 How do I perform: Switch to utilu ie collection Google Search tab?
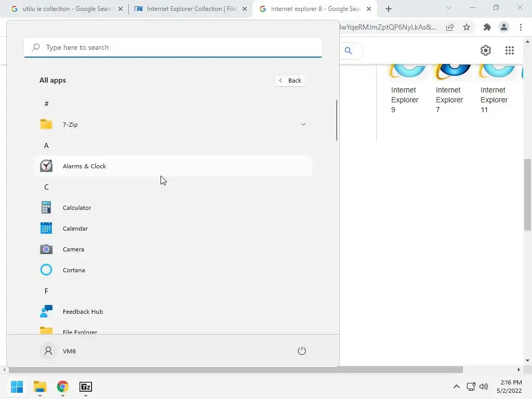[67, 9]
